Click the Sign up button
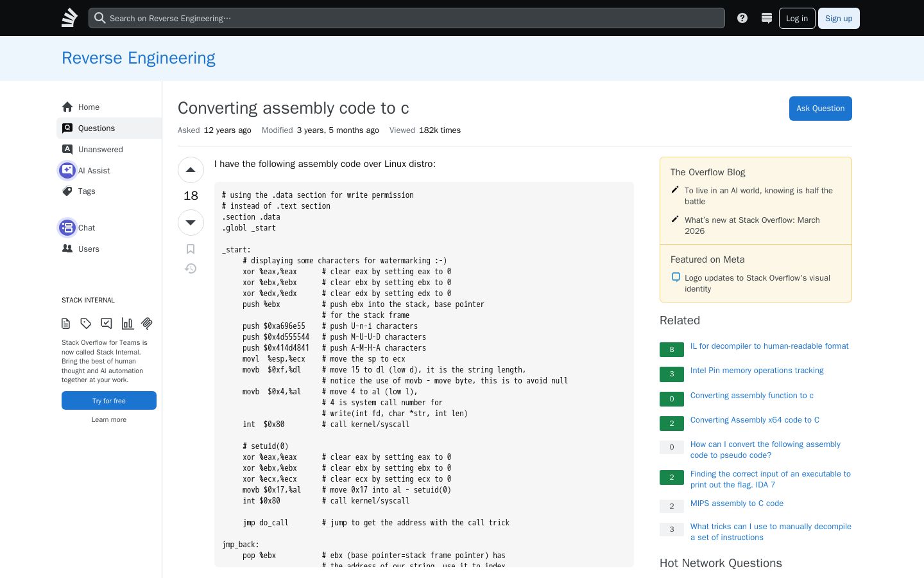Screen dimensions: 924x578 tap(839, 18)
